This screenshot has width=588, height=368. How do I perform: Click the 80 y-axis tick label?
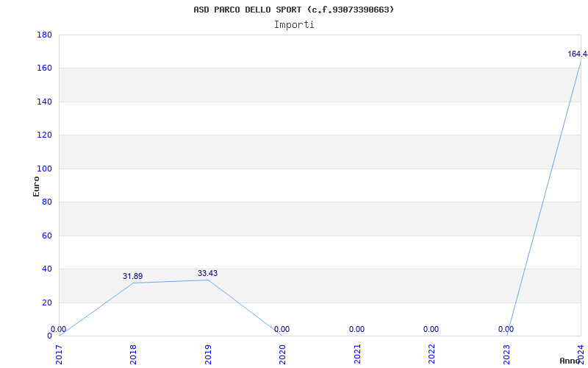(x=47, y=202)
